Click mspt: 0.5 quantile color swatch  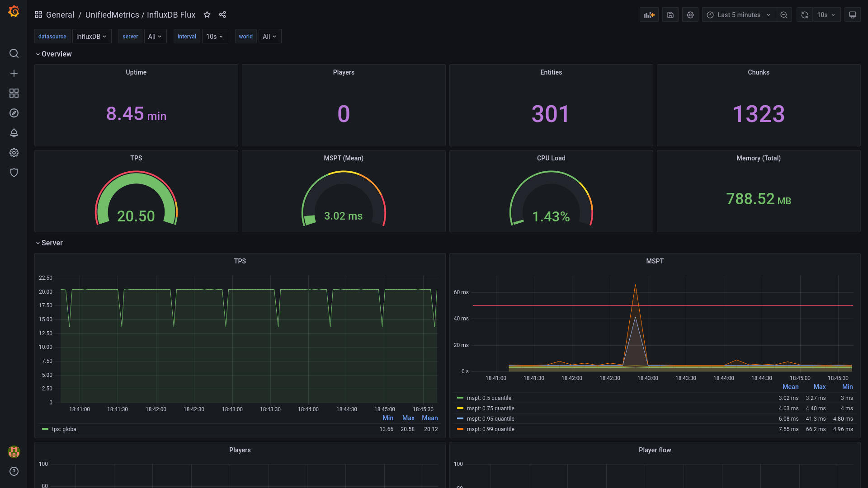[460, 398]
